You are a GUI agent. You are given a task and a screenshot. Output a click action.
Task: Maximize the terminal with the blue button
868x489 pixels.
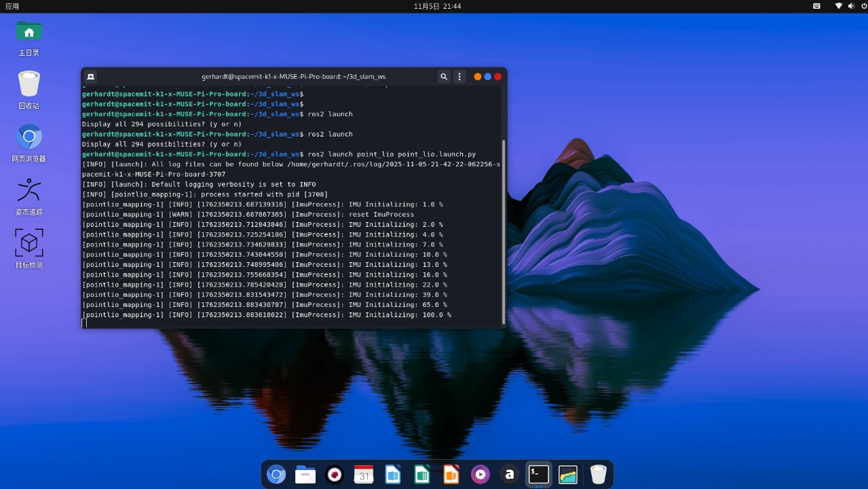(x=488, y=77)
